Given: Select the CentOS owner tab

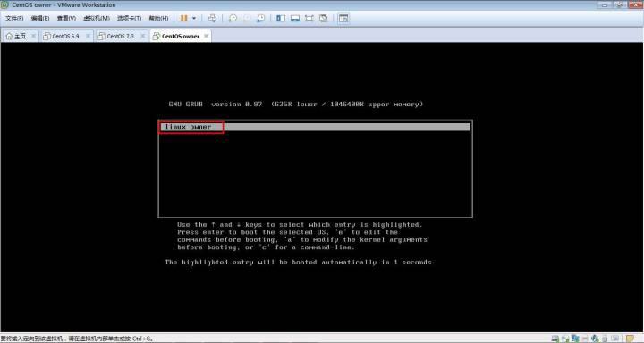Looking at the screenshot, I should 181,36.
